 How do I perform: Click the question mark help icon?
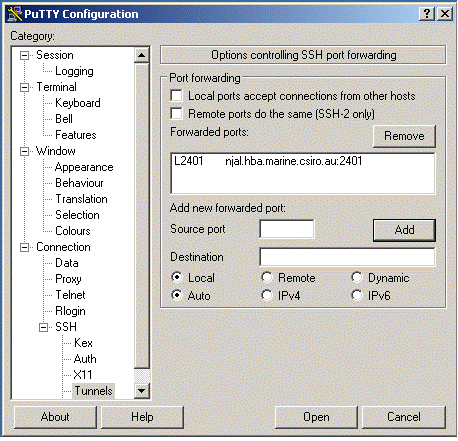click(x=427, y=14)
